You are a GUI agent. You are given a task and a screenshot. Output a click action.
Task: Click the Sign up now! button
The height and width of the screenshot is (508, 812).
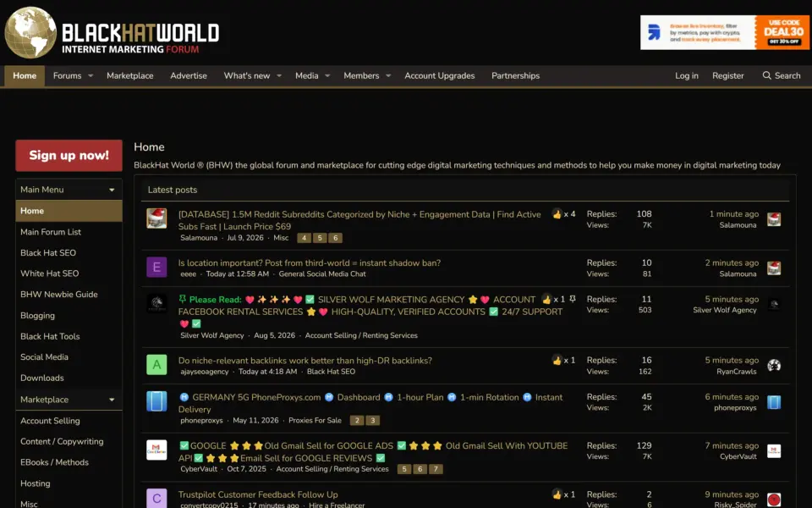(69, 155)
